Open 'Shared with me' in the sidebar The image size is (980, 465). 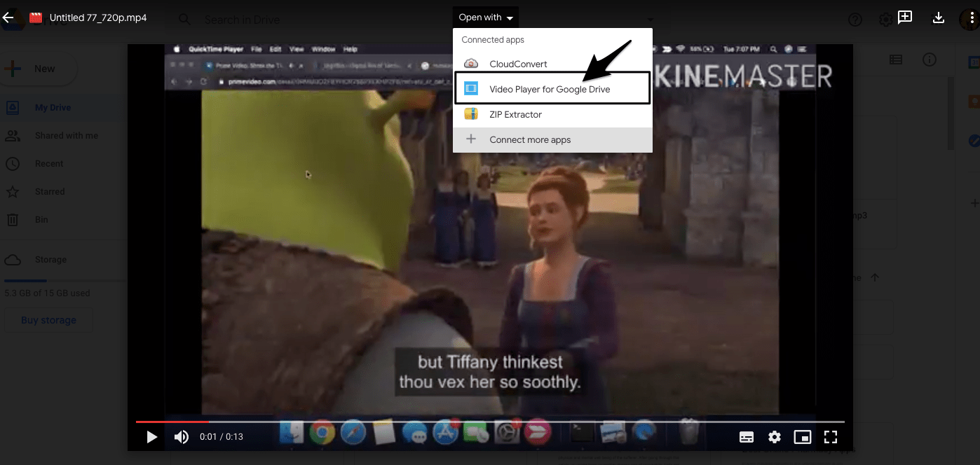[x=67, y=135]
